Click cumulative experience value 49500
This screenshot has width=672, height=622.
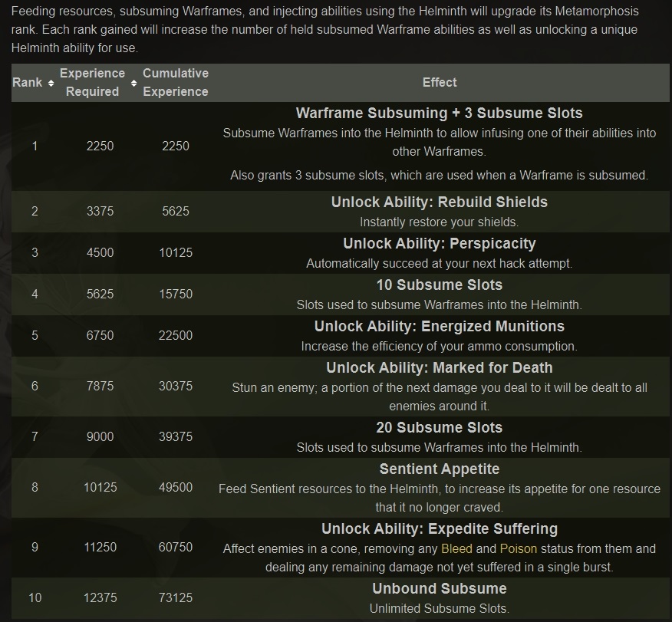point(176,488)
